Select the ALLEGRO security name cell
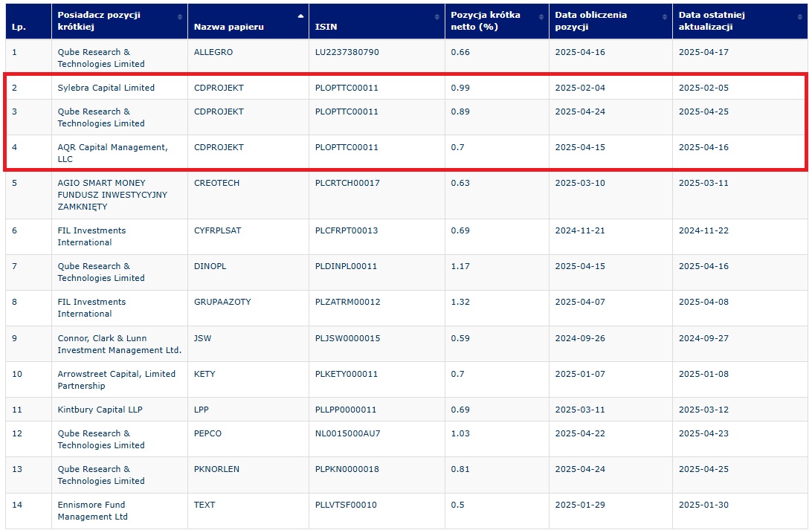The width and height of the screenshot is (812, 530). [x=213, y=52]
